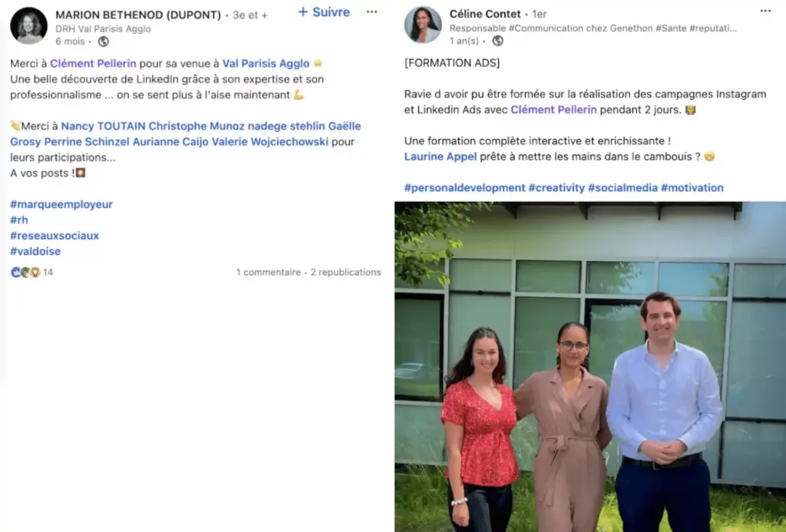This screenshot has width=786, height=532.
Task: Click the + Suivre follow button
Action: pos(324,12)
